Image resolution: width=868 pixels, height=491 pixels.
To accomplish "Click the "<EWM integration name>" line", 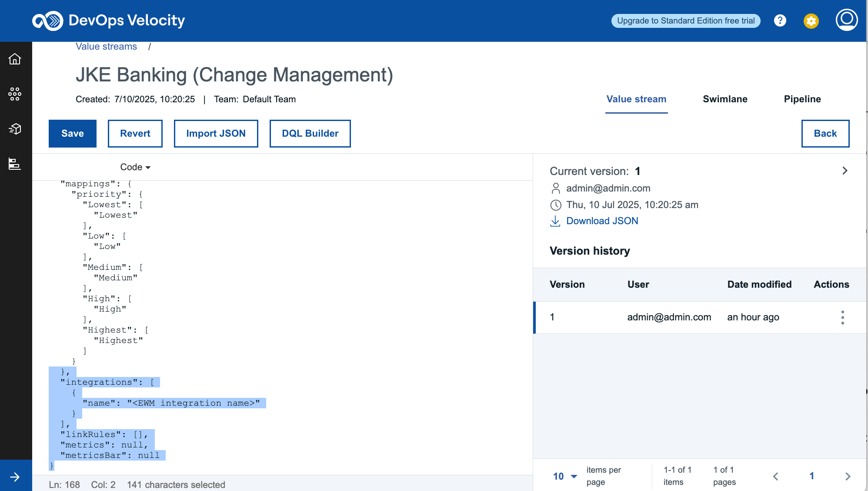I will coord(171,403).
